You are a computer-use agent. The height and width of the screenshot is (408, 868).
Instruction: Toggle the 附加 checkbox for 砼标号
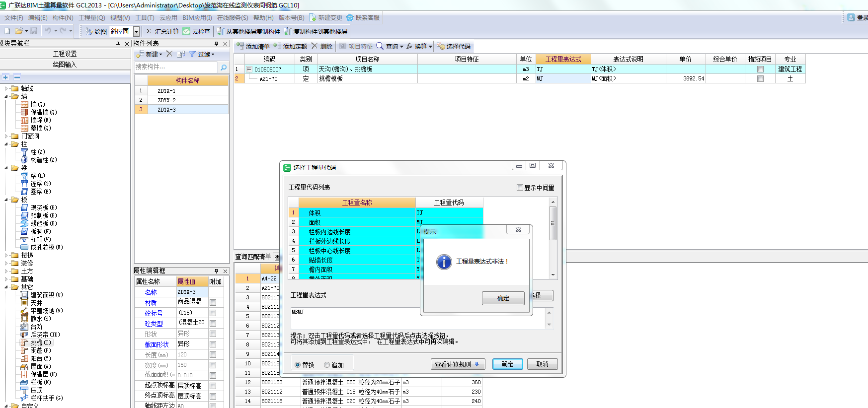213,313
